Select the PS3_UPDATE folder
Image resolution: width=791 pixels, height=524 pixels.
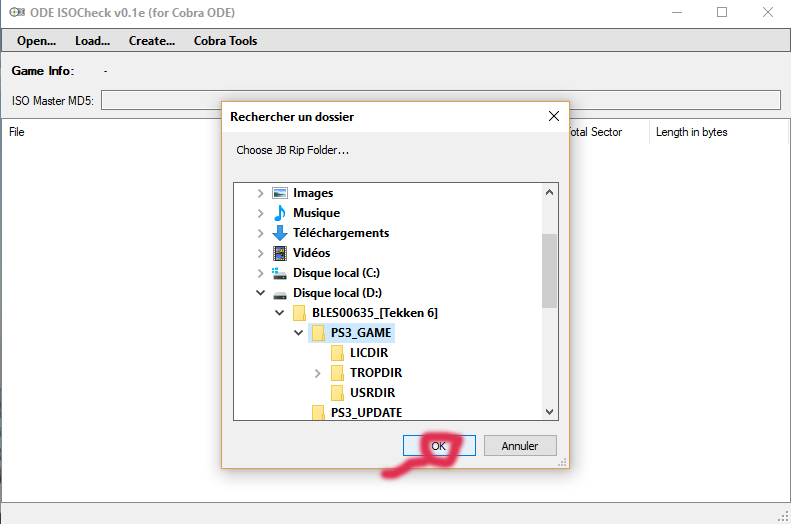[x=366, y=412]
